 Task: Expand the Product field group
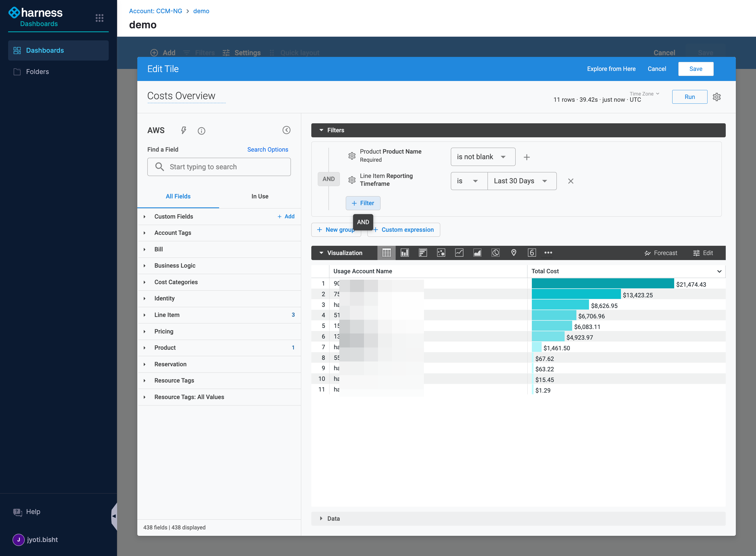pos(219,348)
